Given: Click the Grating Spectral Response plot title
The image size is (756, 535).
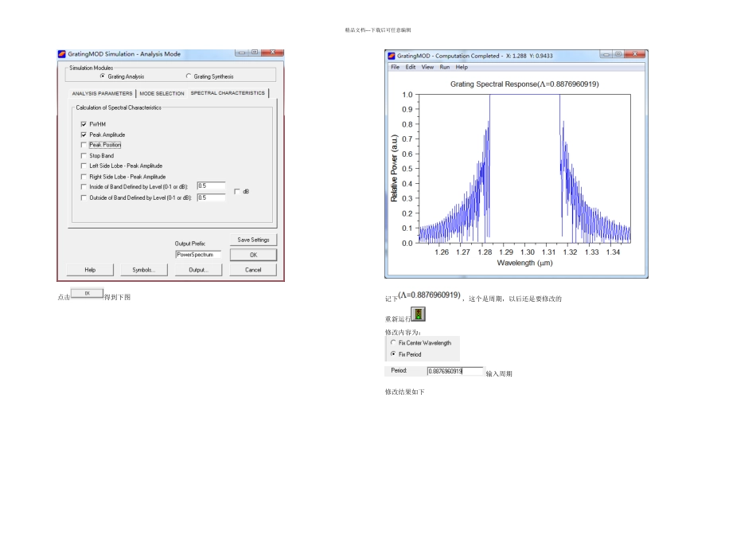Looking at the screenshot, I should [524, 84].
